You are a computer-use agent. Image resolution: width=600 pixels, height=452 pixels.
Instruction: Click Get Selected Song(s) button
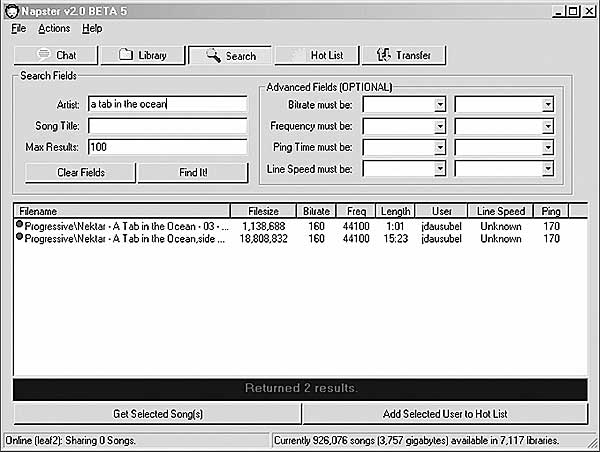click(x=157, y=414)
